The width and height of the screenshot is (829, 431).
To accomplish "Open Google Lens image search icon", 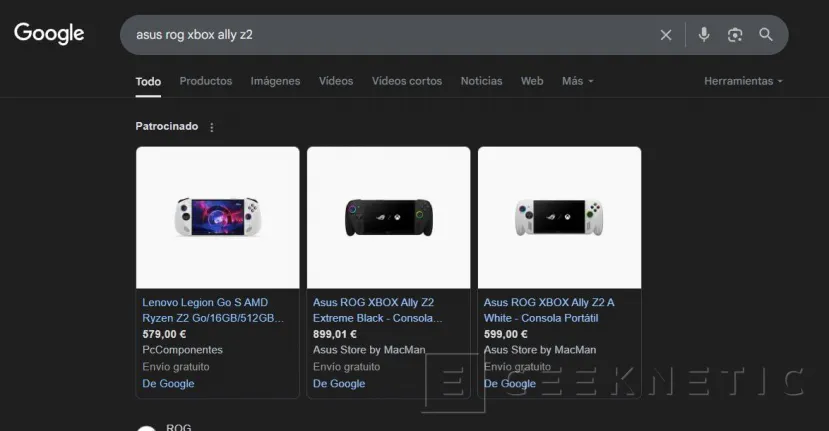I will click(735, 35).
